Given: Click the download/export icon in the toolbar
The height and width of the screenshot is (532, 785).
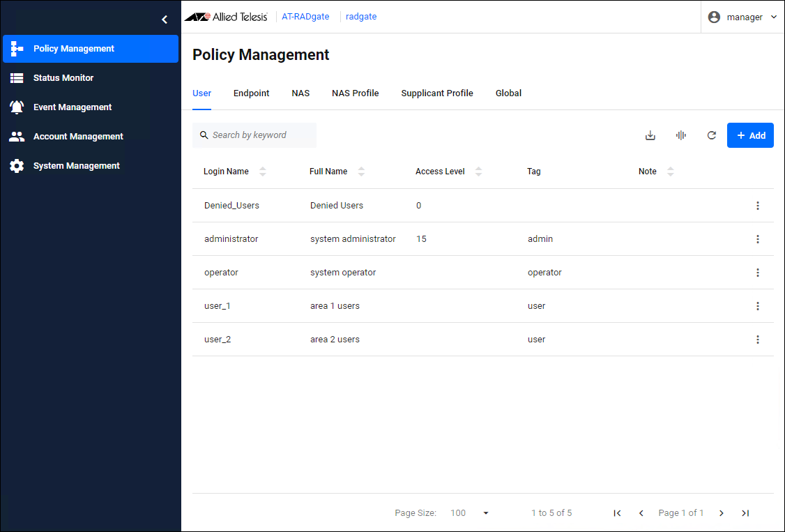Looking at the screenshot, I should click(650, 135).
